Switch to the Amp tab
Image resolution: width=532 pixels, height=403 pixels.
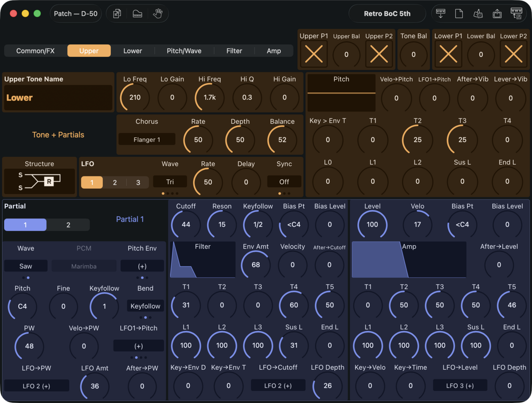tap(274, 51)
